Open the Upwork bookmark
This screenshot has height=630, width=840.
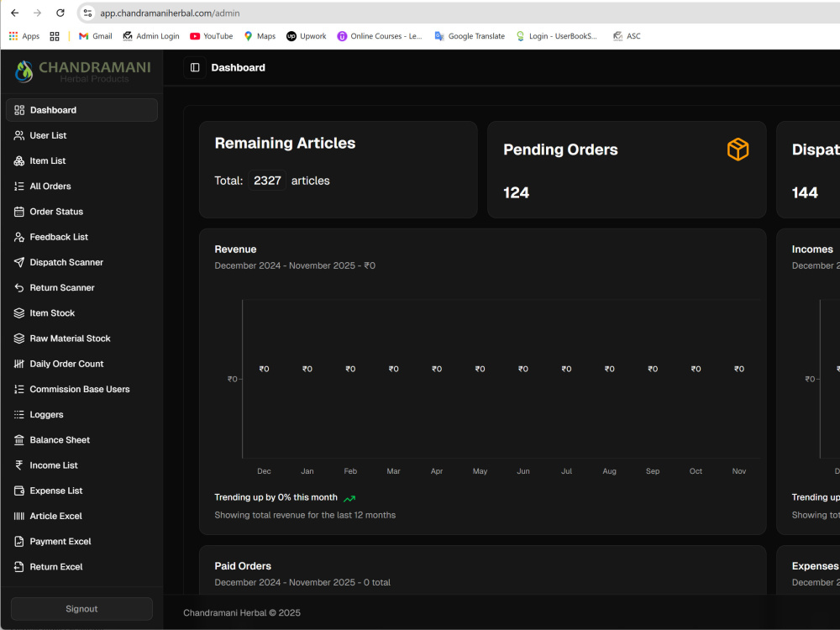pos(307,36)
